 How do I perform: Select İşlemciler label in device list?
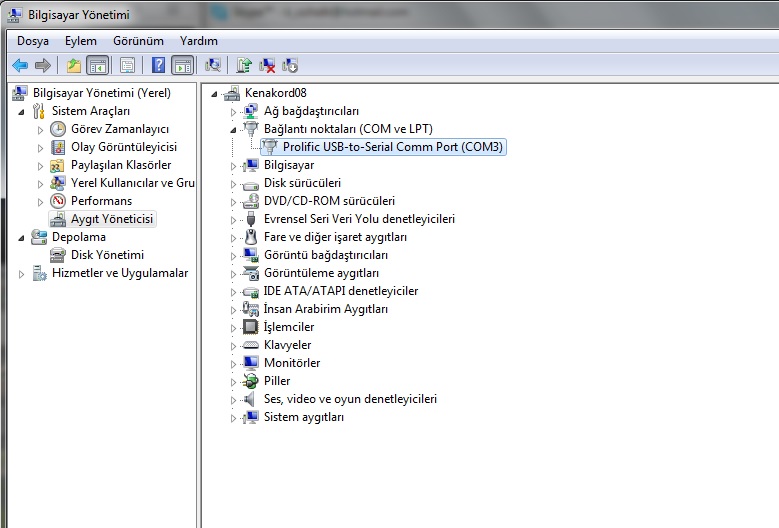click(x=289, y=327)
